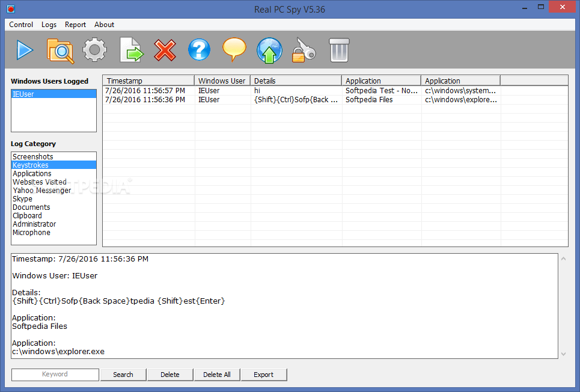Viewport: 580px width, 392px height.
Task: Open the log viewer folder-magnifier icon
Action: click(x=60, y=51)
